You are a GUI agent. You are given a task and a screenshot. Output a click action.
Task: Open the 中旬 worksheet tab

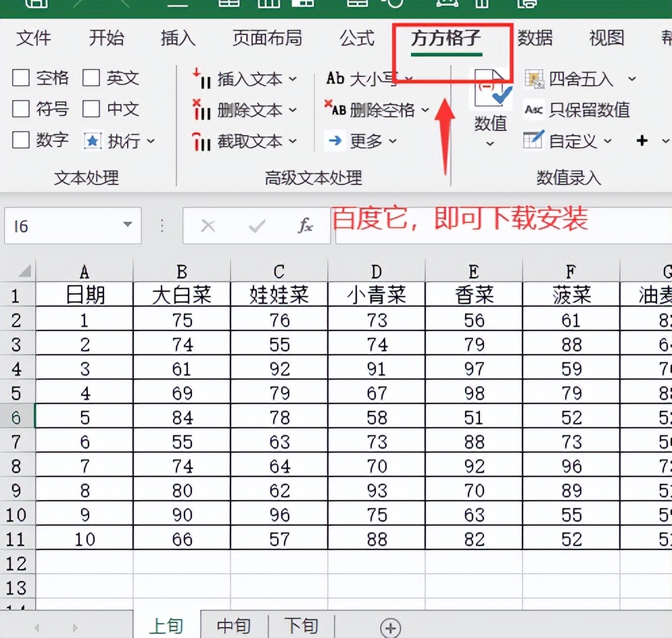(233, 625)
